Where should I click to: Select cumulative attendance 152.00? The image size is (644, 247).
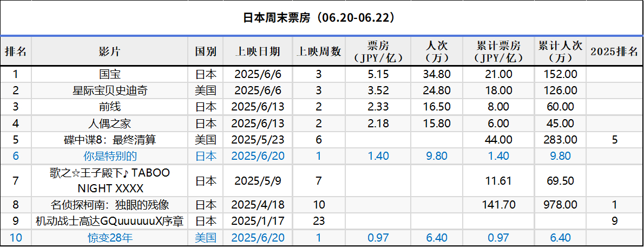(x=560, y=74)
